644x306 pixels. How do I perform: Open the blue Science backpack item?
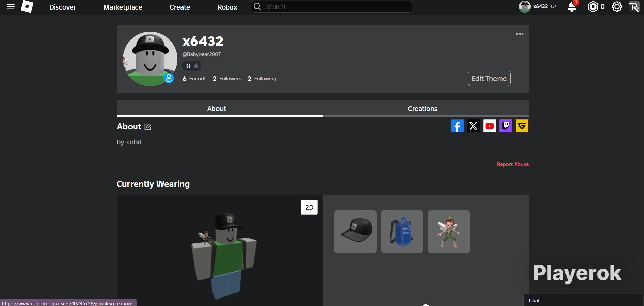402,231
